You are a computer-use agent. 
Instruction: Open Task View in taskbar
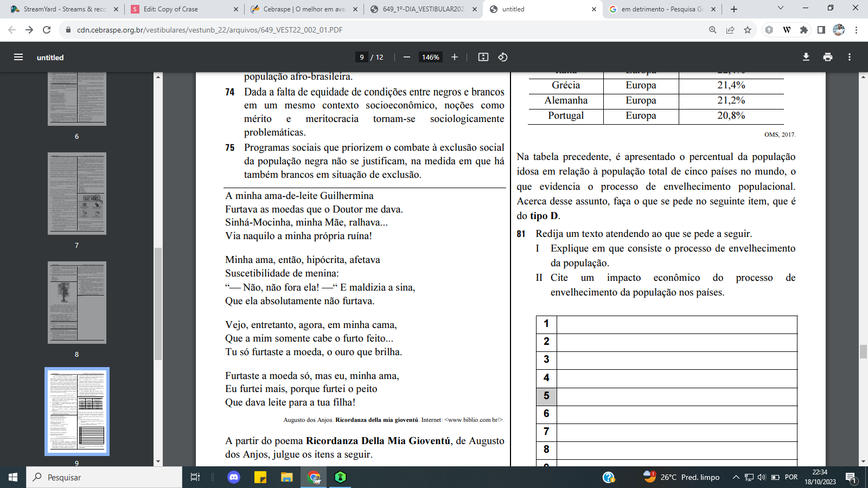[195, 477]
